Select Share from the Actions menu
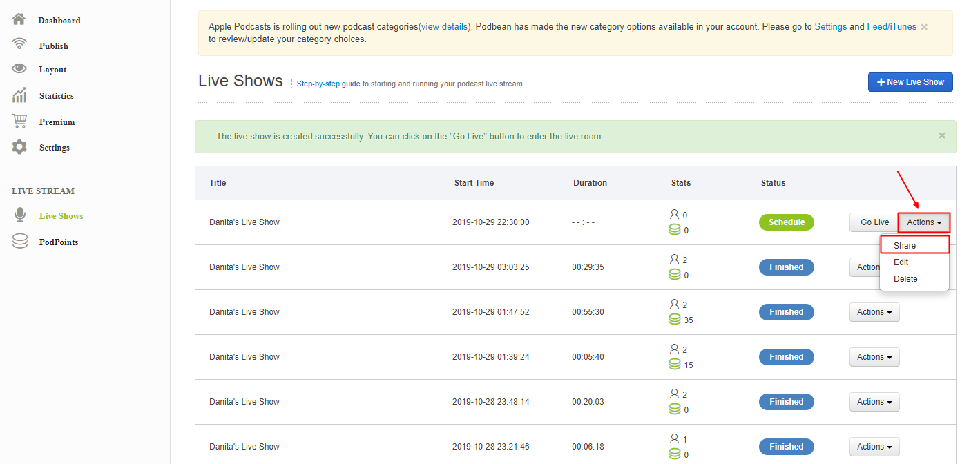This screenshot has width=980, height=464. click(905, 246)
